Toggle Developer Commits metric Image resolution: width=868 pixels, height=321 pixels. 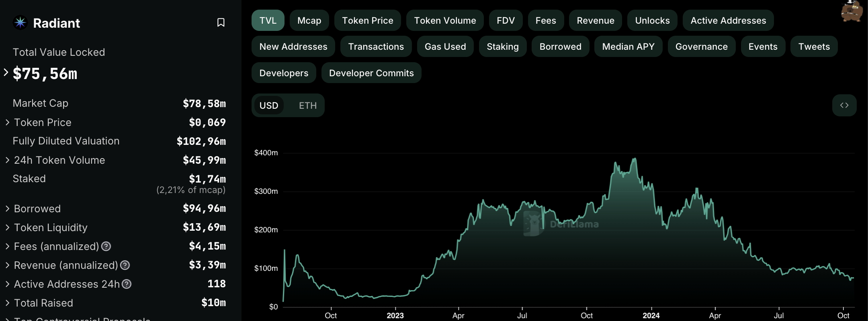pos(371,73)
